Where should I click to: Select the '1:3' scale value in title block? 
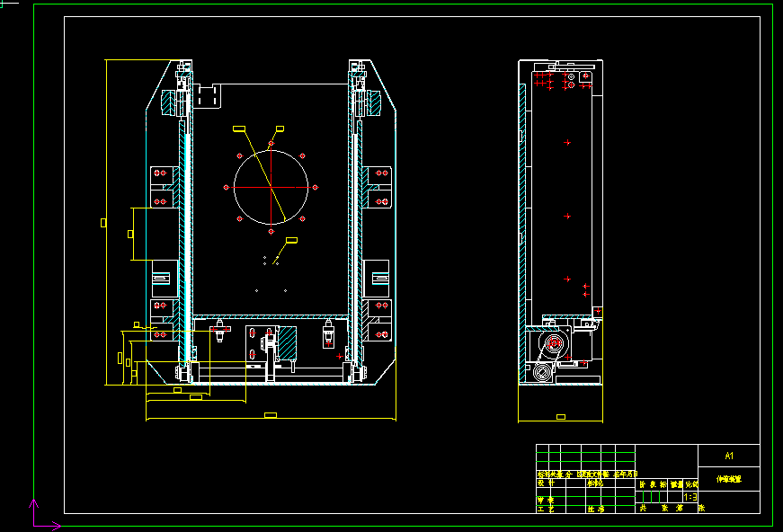pyautogui.click(x=690, y=497)
